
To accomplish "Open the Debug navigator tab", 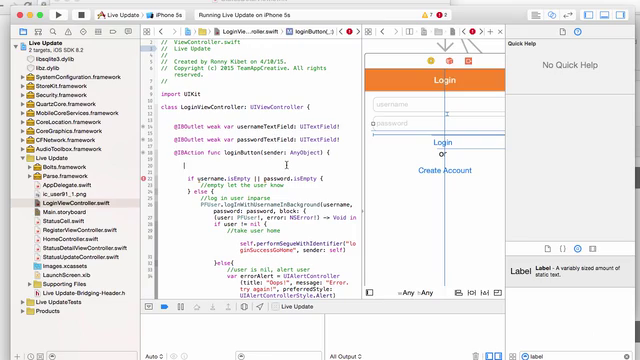I will (98, 31).
